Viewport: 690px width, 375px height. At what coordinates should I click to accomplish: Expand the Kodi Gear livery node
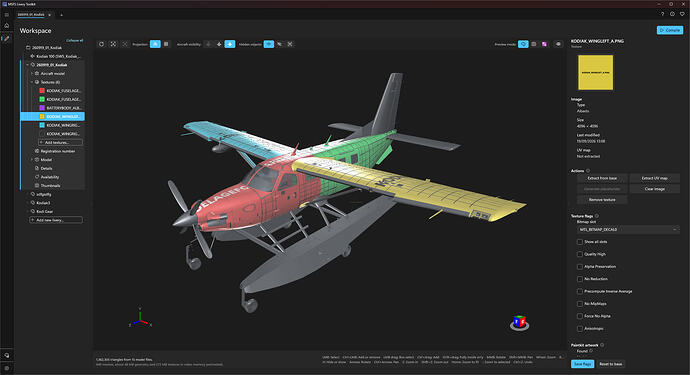click(x=27, y=211)
